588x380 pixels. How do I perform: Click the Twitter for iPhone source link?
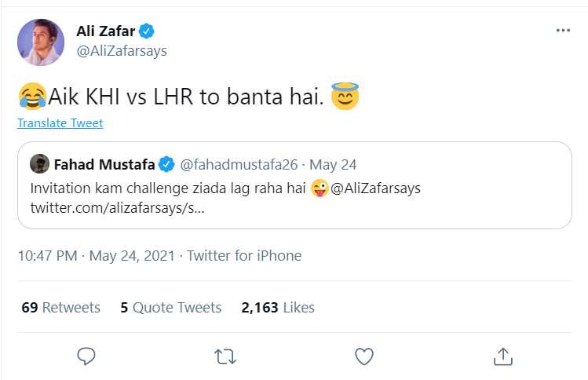click(x=244, y=256)
